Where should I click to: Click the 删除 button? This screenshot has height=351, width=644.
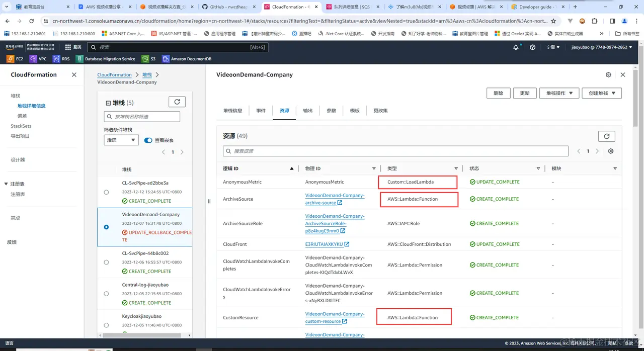[499, 93]
